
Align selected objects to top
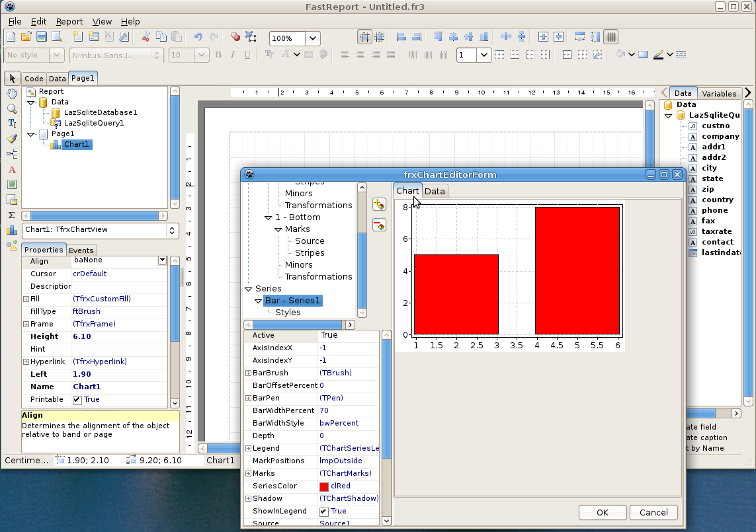coord(438,37)
